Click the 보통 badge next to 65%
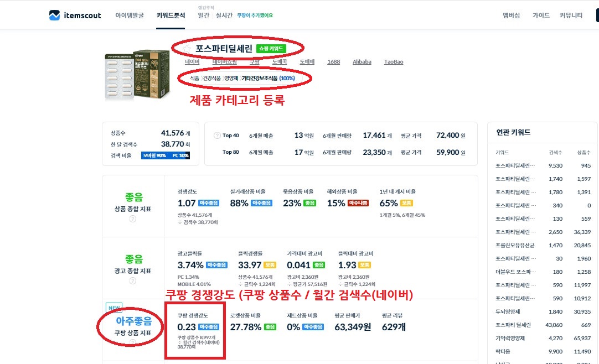The image size is (599, 364). (x=406, y=203)
